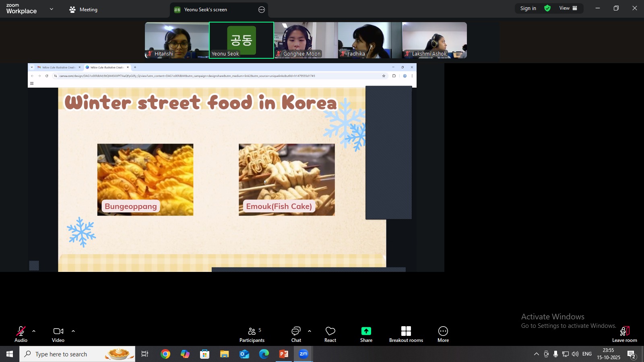Click the Sign in button
This screenshot has height=362, width=644.
tap(528, 8)
